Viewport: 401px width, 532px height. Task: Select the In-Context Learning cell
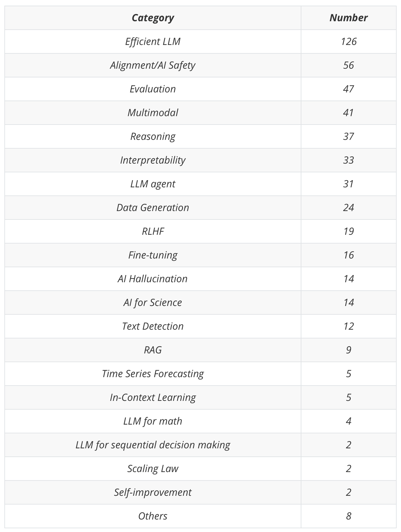coord(153,397)
